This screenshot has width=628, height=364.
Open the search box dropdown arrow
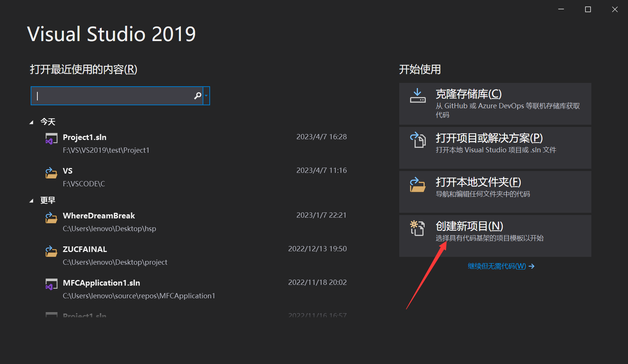pyautogui.click(x=206, y=96)
